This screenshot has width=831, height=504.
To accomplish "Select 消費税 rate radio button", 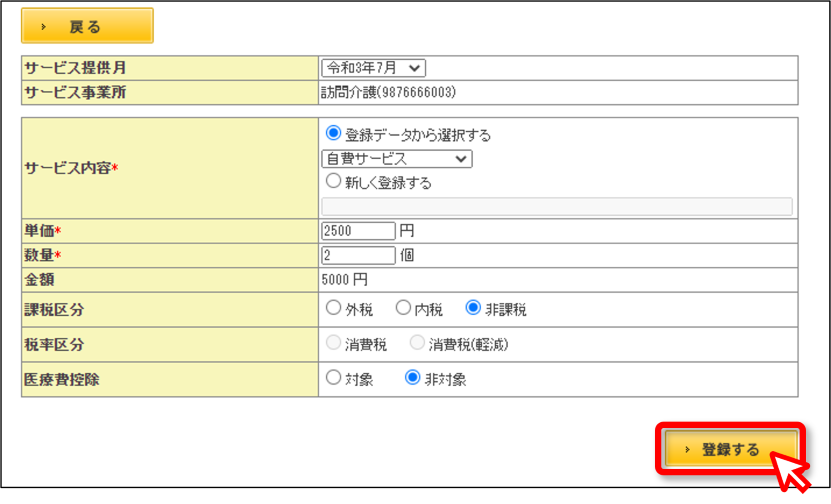I will click(333, 342).
